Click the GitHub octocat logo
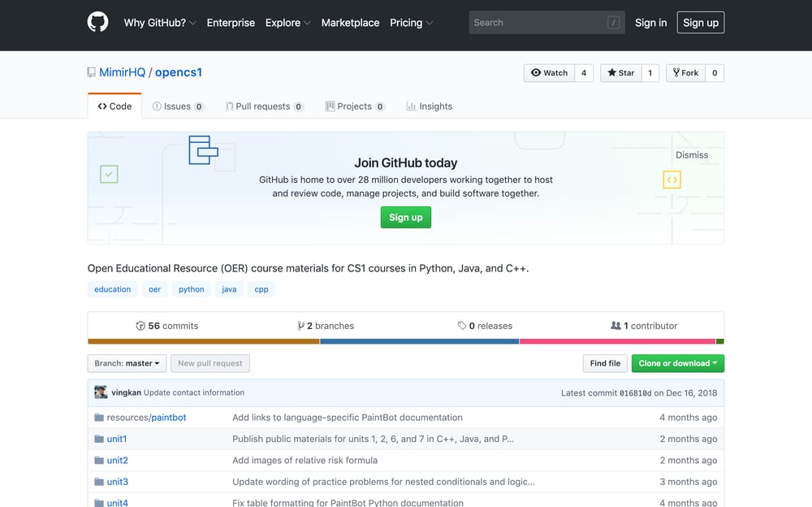This screenshot has height=507, width=812. (97, 22)
